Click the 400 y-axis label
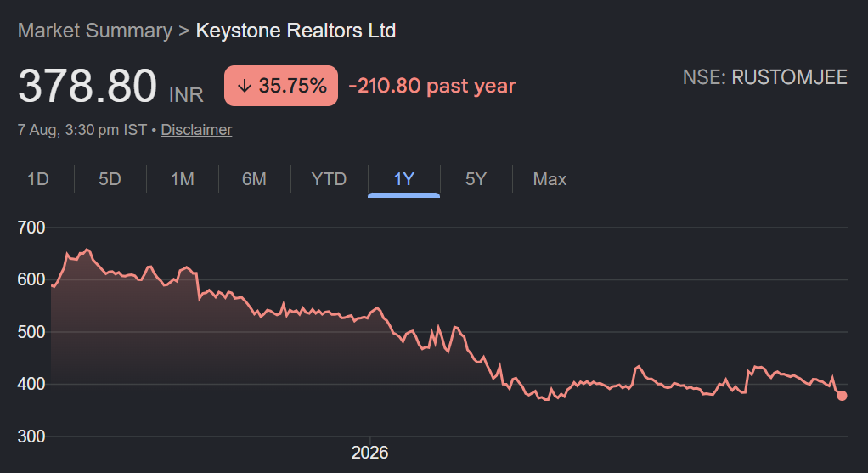Image resolution: width=868 pixels, height=473 pixels. (x=31, y=384)
